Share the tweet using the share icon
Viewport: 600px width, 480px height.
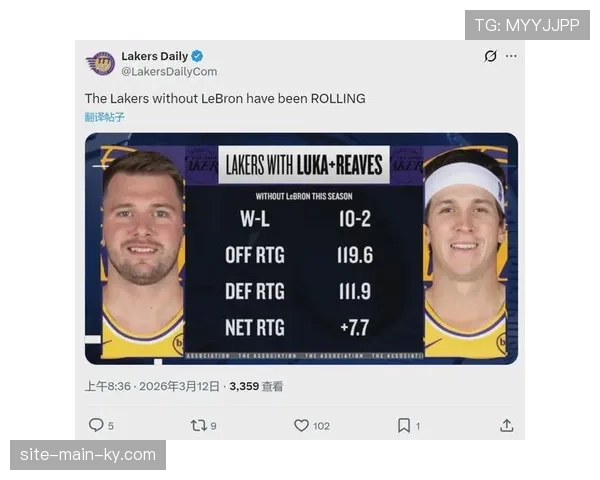tap(507, 425)
